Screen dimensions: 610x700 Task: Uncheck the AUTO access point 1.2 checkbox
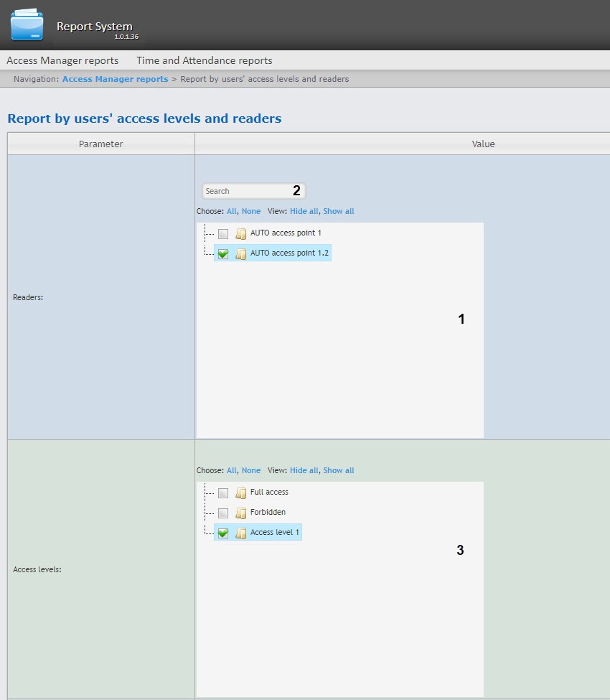223,254
